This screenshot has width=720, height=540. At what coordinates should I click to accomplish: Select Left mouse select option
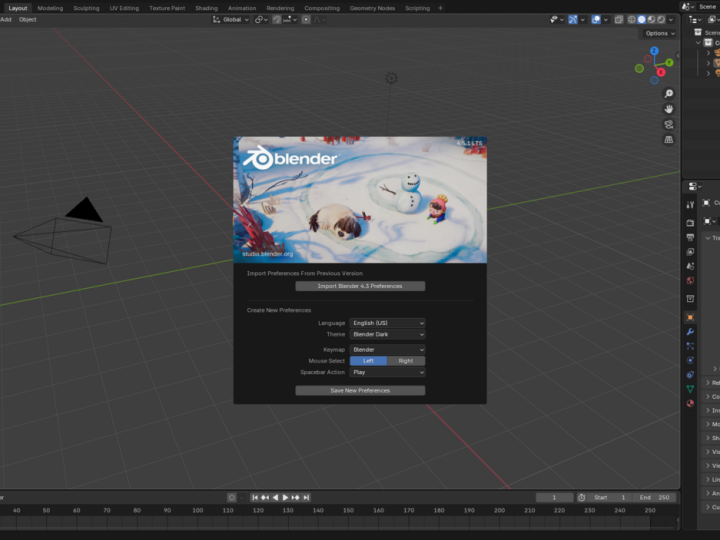368,361
